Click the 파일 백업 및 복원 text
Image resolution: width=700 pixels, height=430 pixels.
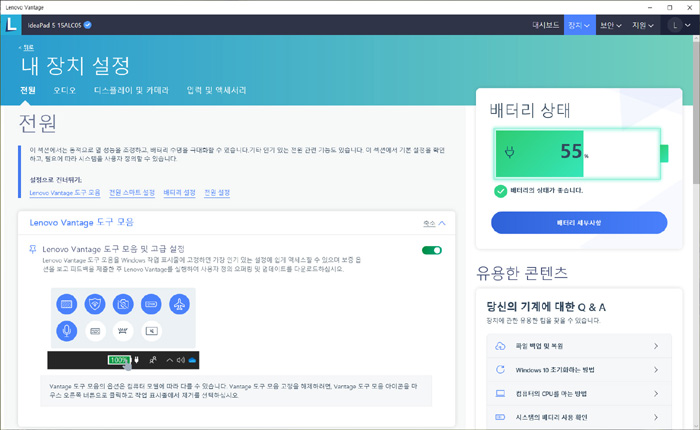coord(539,346)
